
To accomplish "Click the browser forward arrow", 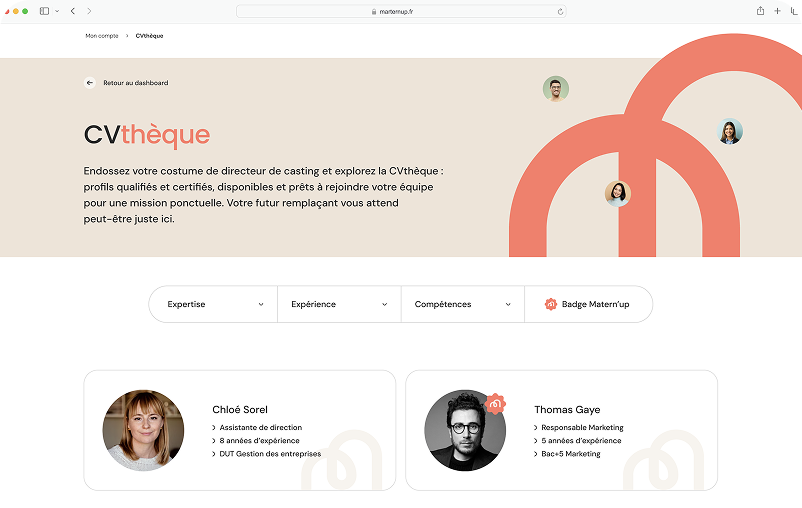I will [x=89, y=11].
